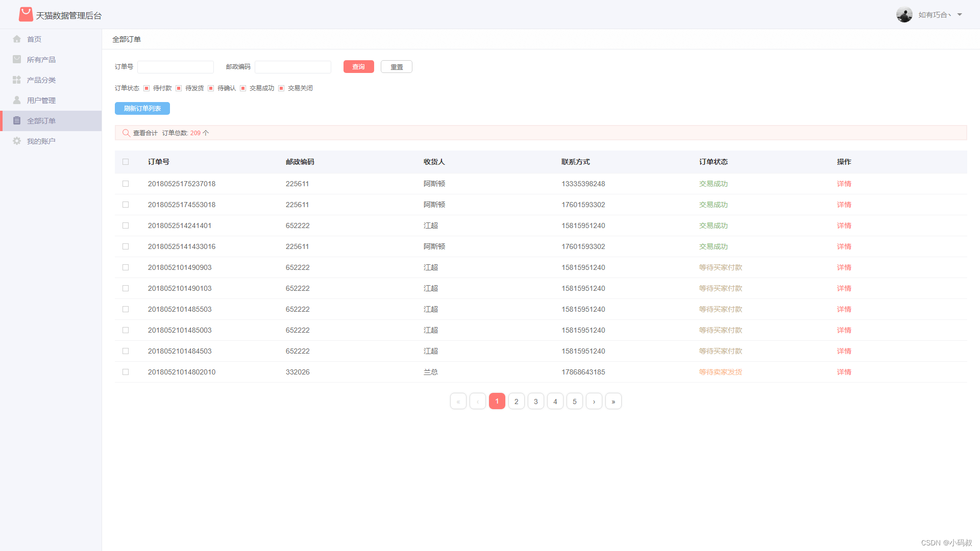Image resolution: width=980 pixels, height=551 pixels.
Task: Click the magnifier icon beside 查看合计
Action: pos(126,133)
